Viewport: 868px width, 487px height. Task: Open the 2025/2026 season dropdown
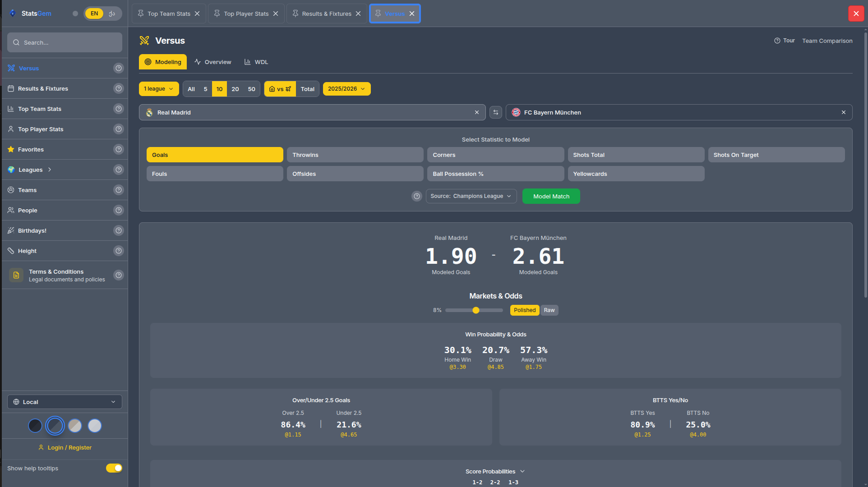346,89
